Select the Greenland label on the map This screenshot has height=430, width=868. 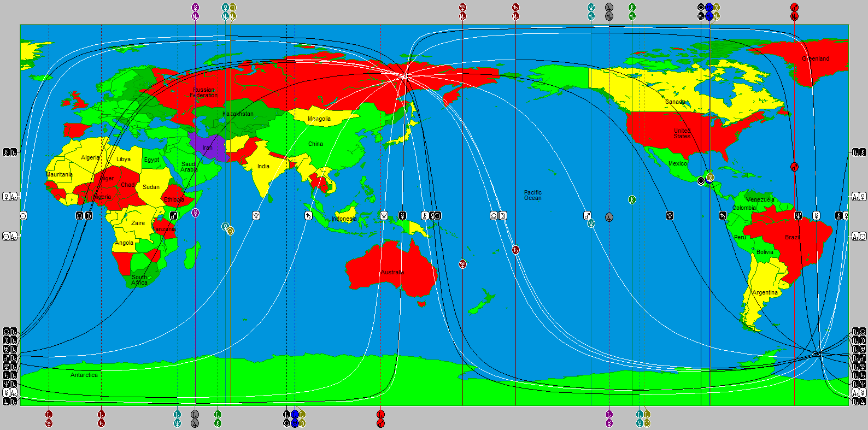(x=816, y=58)
